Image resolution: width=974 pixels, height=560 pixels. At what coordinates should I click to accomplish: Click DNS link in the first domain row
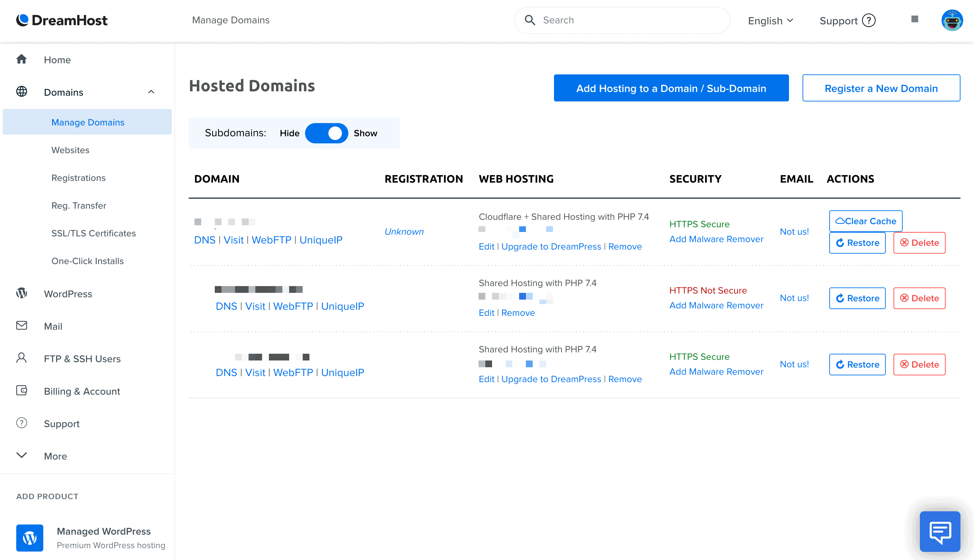pyautogui.click(x=205, y=240)
